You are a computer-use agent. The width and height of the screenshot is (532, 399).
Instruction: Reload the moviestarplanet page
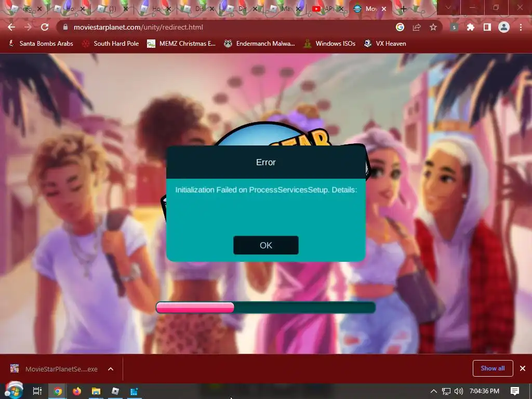[45, 27]
